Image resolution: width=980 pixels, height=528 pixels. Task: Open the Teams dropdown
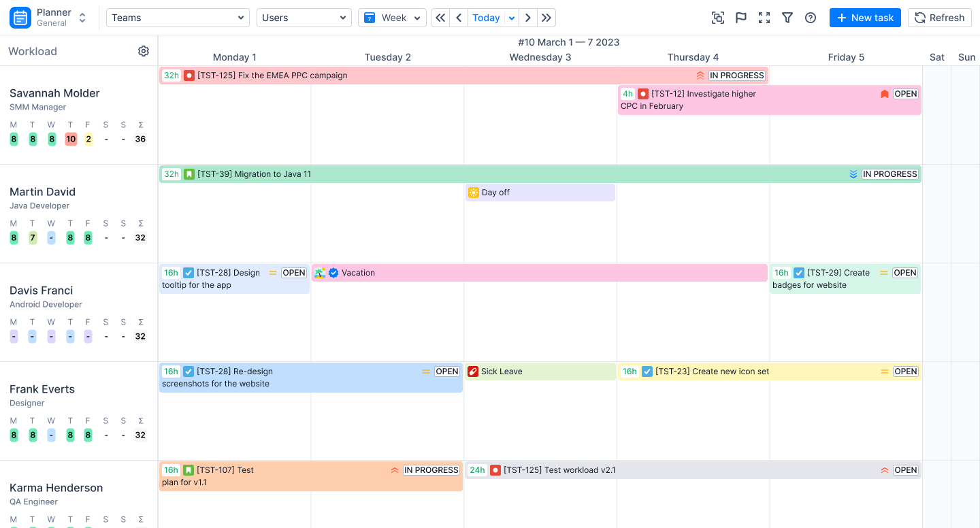tap(178, 18)
